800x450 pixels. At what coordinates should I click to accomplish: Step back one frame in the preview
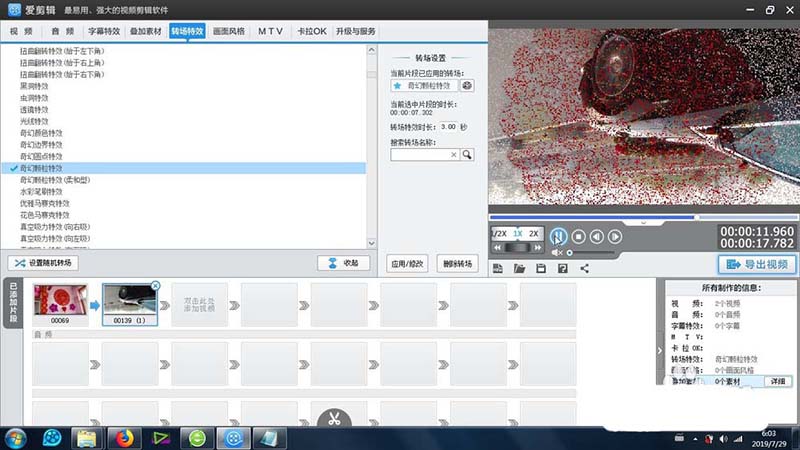pyautogui.click(x=596, y=237)
